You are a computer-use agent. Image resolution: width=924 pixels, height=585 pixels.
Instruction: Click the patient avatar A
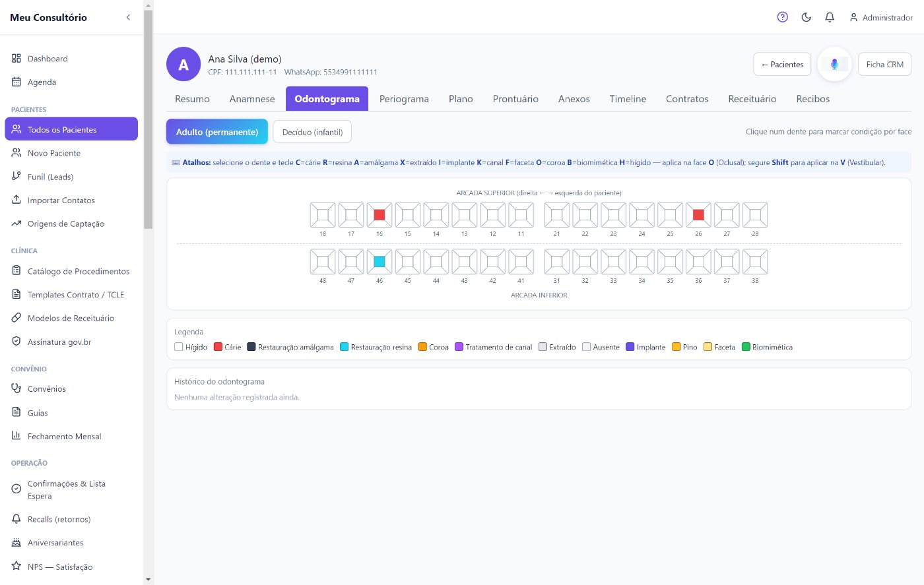coord(183,64)
